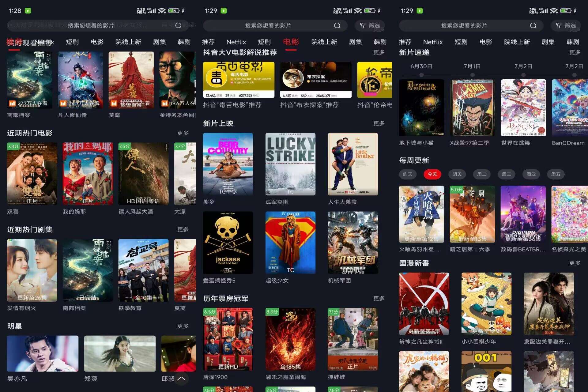
Task: Open the 双喜 movie poster
Action: (32, 174)
